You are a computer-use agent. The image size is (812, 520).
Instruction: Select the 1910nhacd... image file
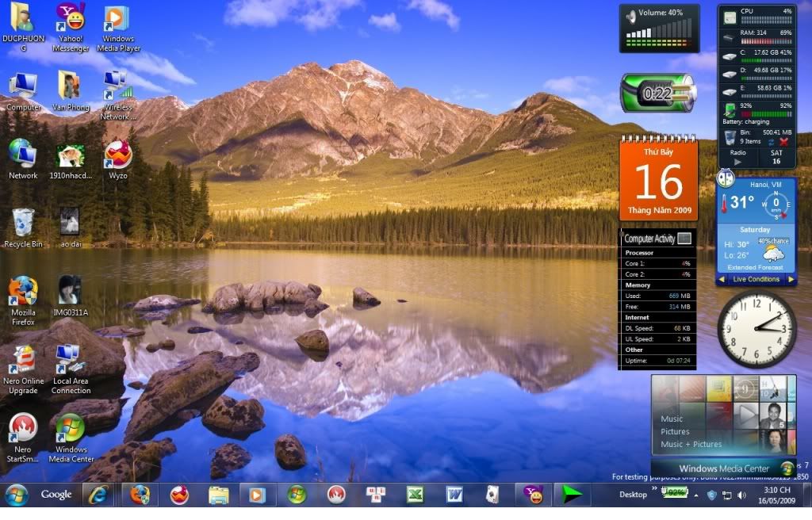tap(71, 161)
